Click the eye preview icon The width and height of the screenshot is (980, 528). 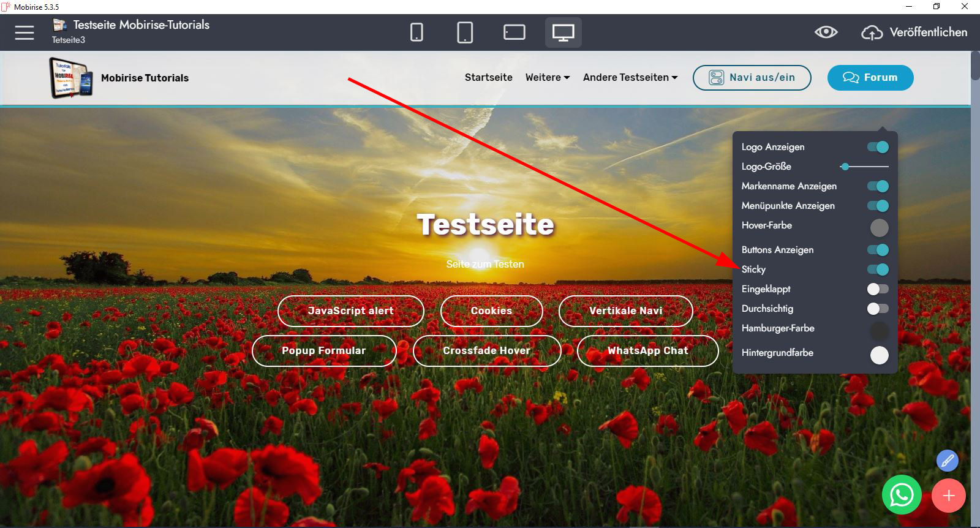point(826,32)
